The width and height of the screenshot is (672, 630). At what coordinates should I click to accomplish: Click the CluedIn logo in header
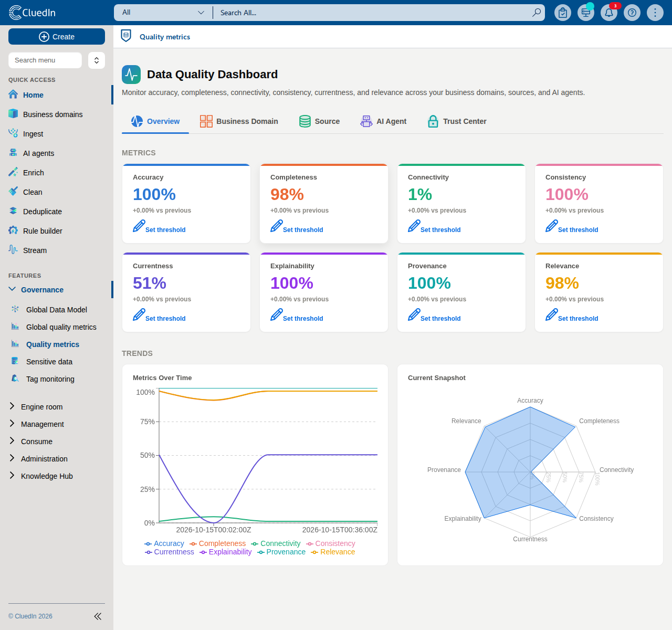[32, 12]
